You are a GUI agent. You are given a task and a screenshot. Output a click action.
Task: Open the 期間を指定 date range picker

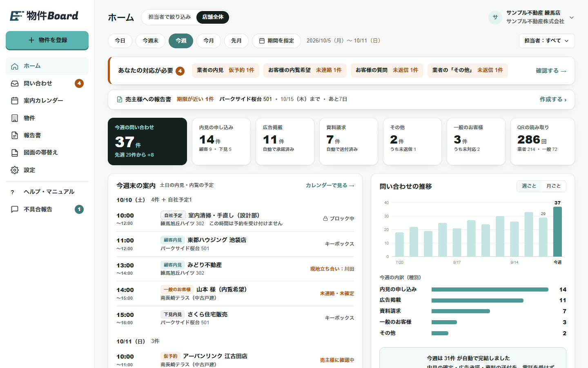(276, 41)
